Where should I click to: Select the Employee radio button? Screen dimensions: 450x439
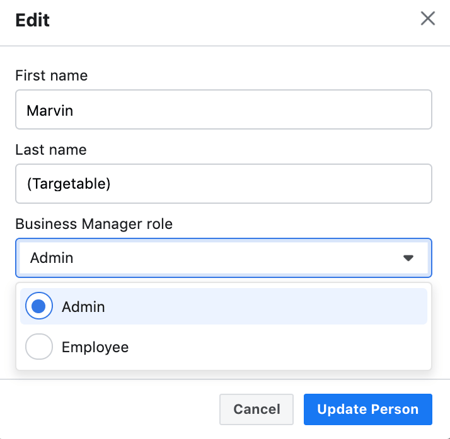[x=39, y=347]
